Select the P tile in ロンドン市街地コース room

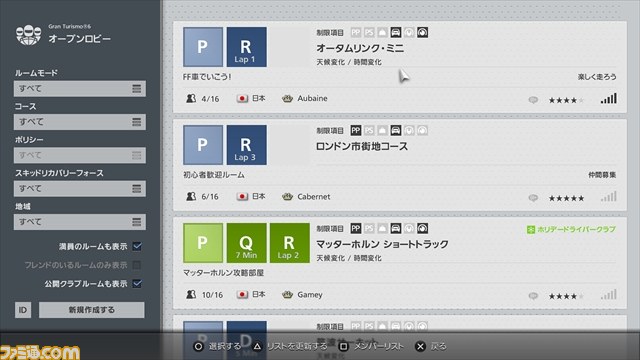pyautogui.click(x=203, y=145)
